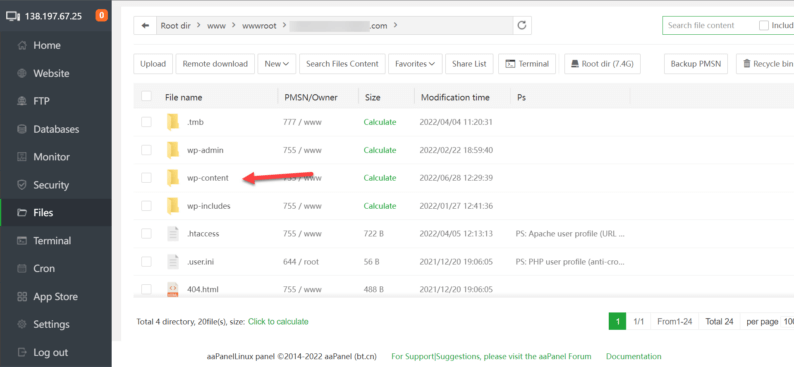Refresh the directory listing

pos(522,25)
